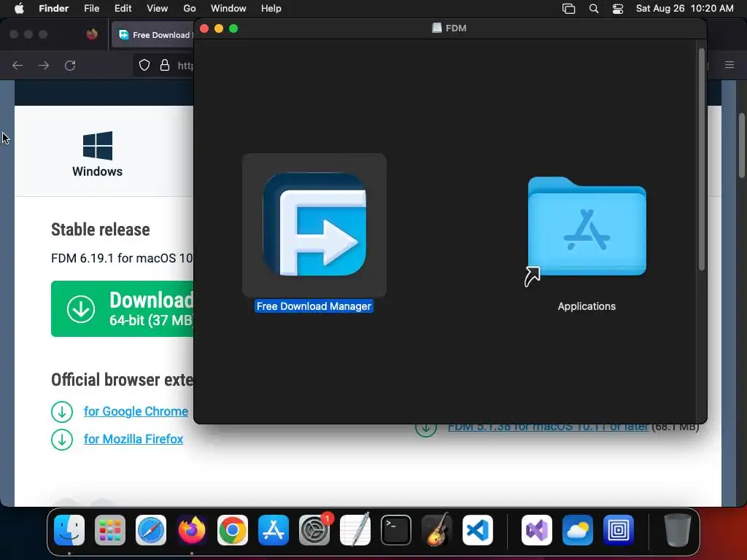The image size is (747, 560).
Task: Open Trash from the Dock
Action: (678, 530)
